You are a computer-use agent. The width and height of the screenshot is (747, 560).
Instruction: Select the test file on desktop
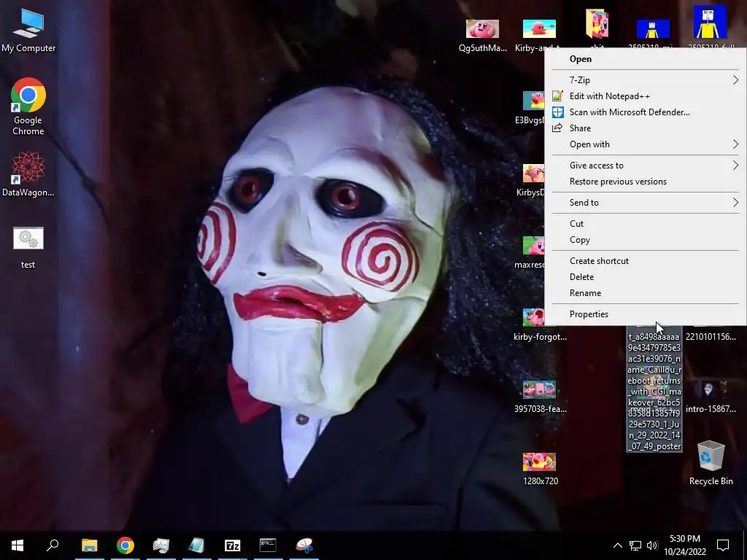pos(28,248)
